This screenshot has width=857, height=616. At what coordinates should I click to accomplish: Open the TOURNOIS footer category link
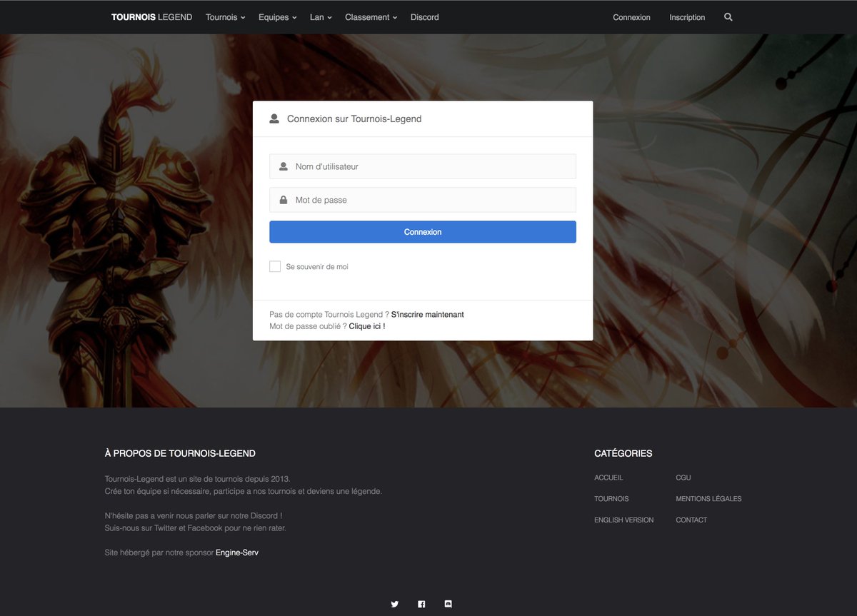click(x=611, y=499)
